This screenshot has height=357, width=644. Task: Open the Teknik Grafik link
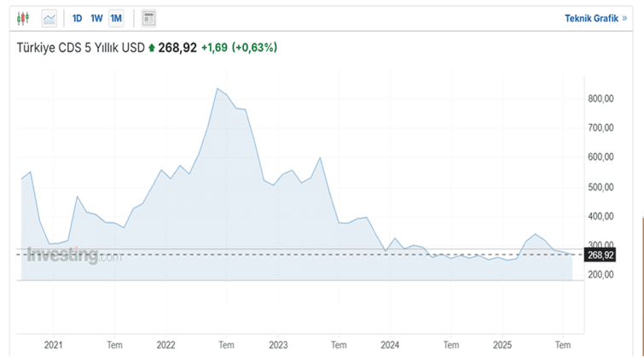click(x=590, y=18)
